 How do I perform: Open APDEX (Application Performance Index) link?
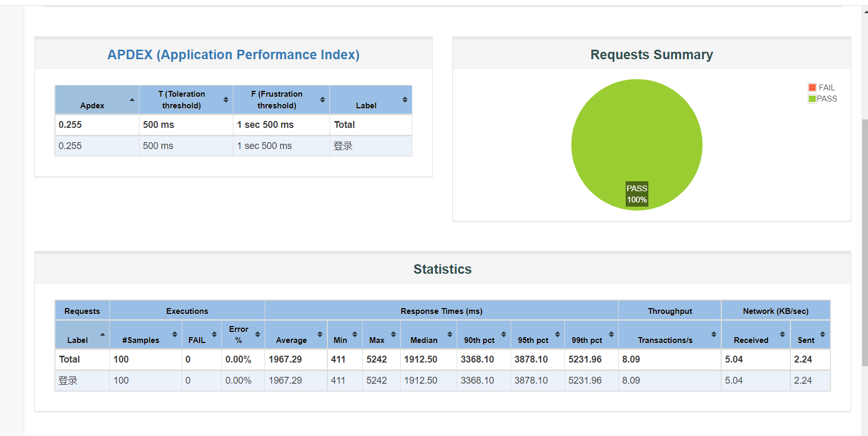[233, 54]
